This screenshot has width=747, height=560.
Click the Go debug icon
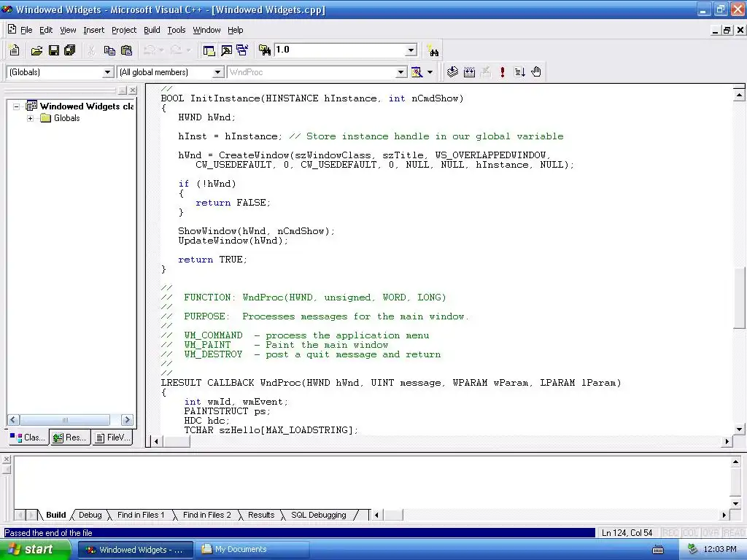519,72
